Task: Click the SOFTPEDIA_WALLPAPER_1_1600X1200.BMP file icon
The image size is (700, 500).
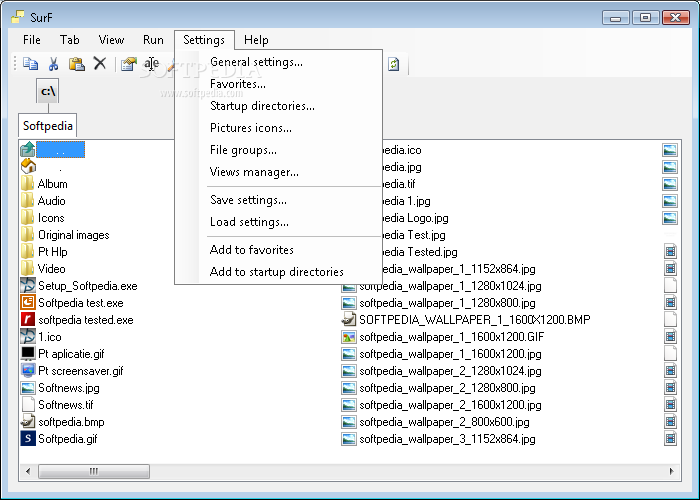Action: tap(348, 319)
